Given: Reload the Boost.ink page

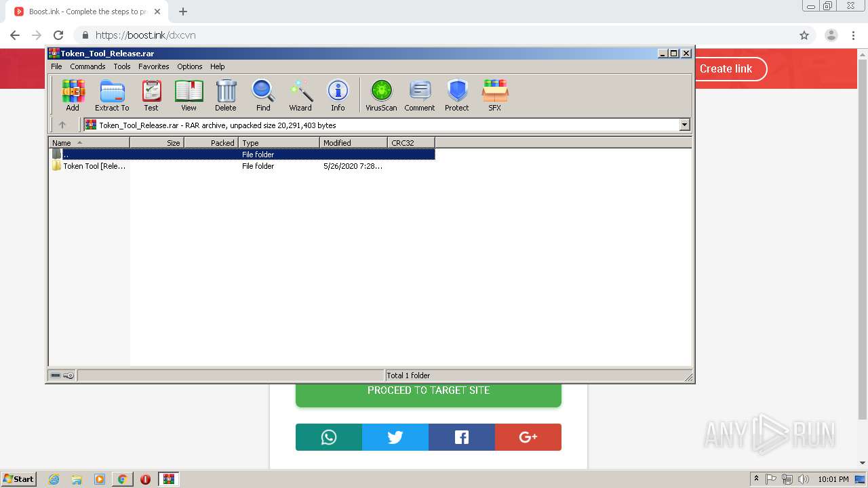Looking at the screenshot, I should pyautogui.click(x=58, y=35).
